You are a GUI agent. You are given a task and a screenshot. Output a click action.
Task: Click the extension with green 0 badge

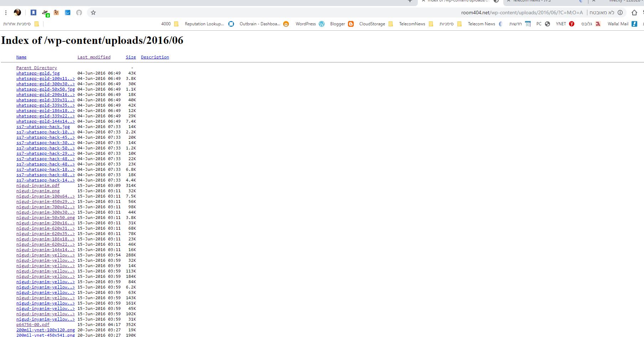point(45,13)
